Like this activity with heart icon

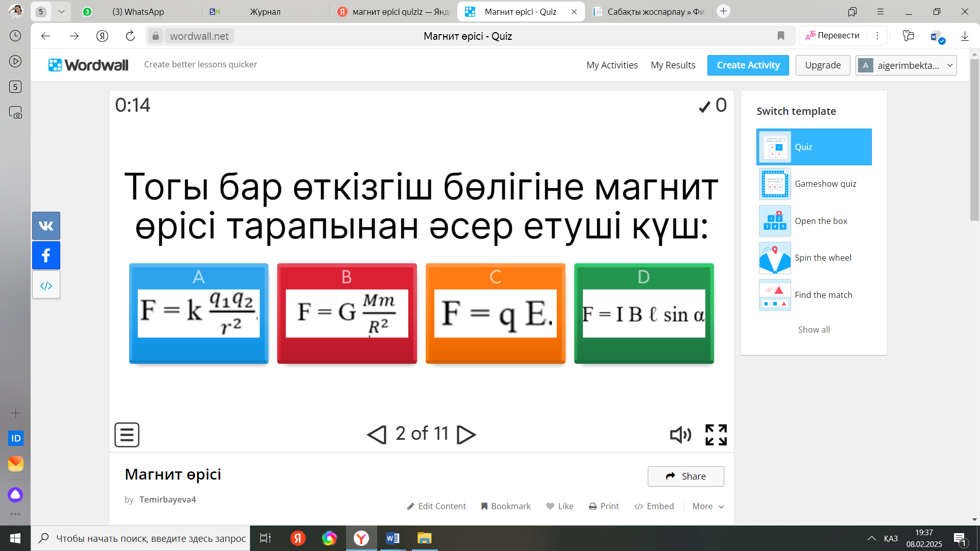559,506
